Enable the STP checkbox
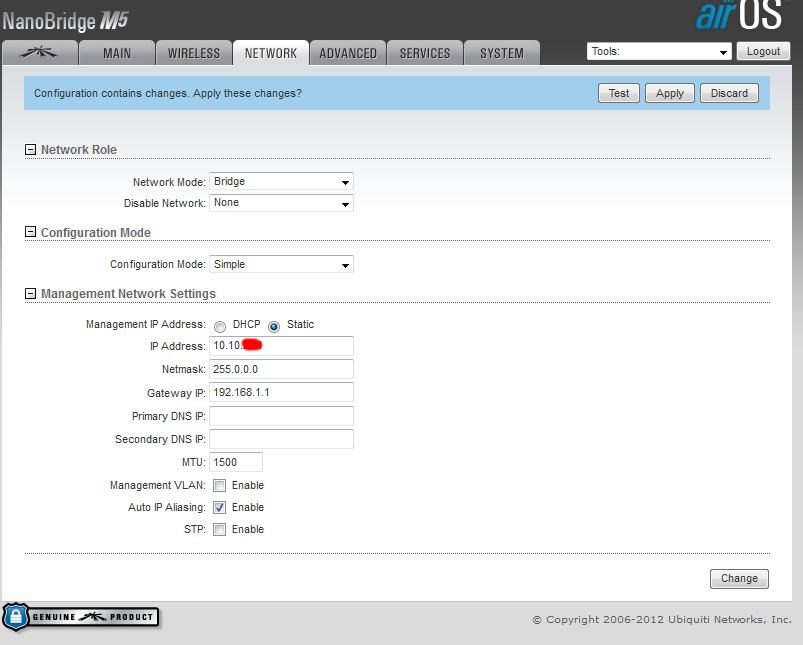Viewport: 803px width, 645px height. pyautogui.click(x=219, y=529)
